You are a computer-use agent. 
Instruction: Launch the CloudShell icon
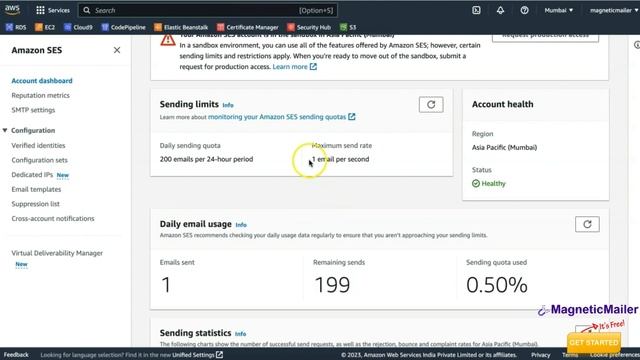(x=476, y=10)
